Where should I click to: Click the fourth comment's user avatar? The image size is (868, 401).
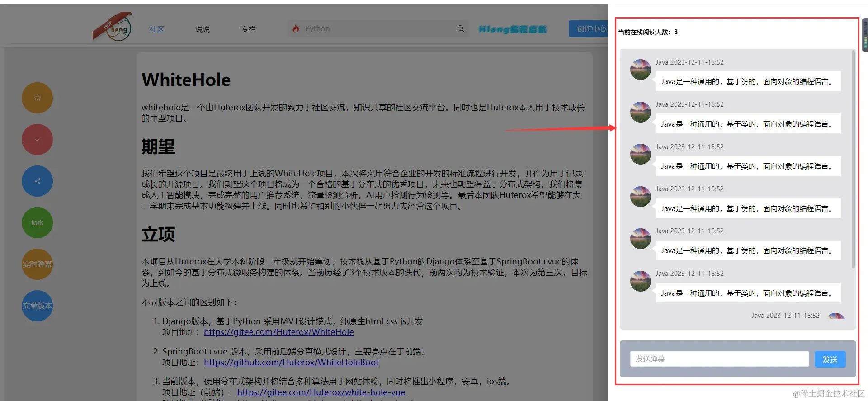pyautogui.click(x=641, y=196)
